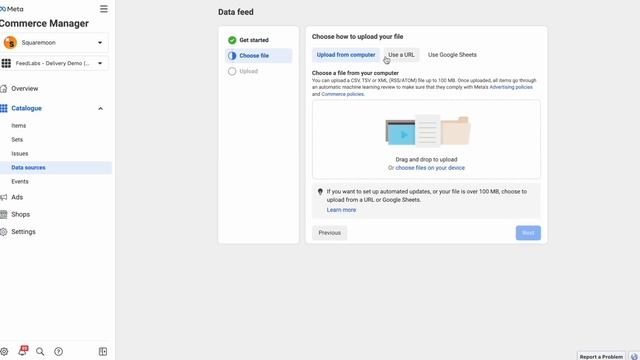The image size is (640, 360).
Task: Click the Previous button
Action: pos(329,233)
